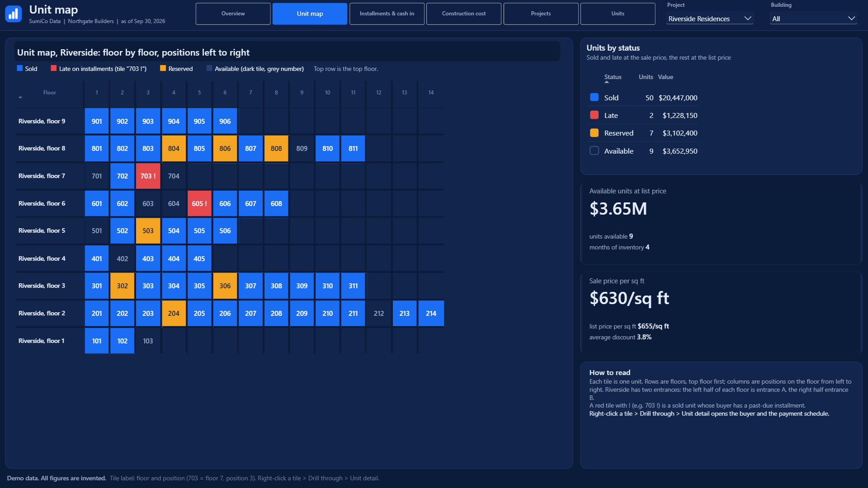
Task: Select available unit tile 103
Action: pyautogui.click(x=148, y=341)
